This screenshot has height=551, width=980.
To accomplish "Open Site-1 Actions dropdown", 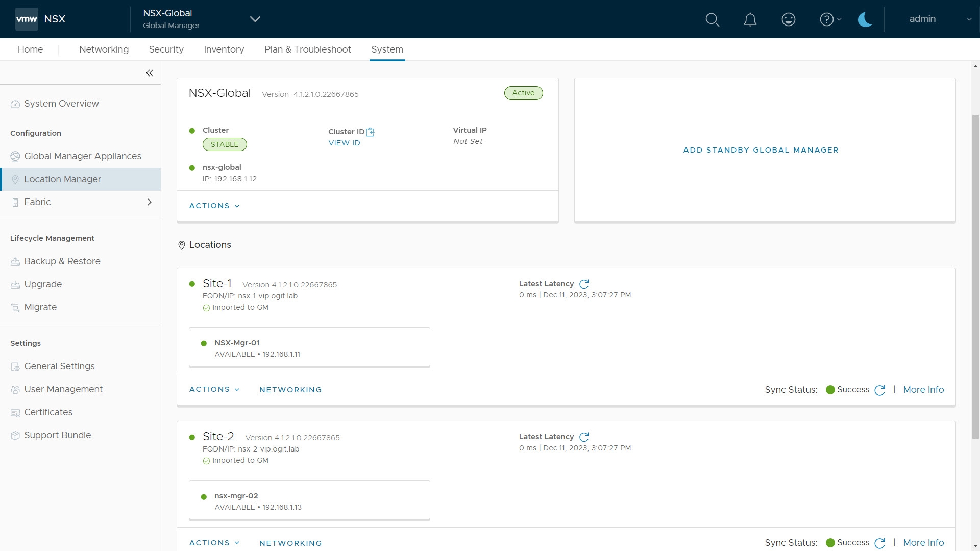I will pyautogui.click(x=214, y=389).
